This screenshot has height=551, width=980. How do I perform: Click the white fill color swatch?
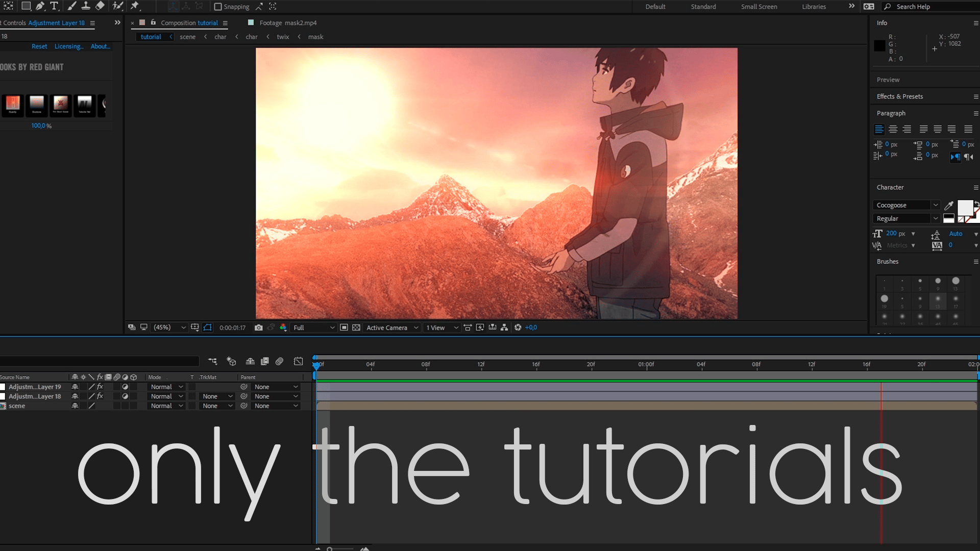(965, 208)
